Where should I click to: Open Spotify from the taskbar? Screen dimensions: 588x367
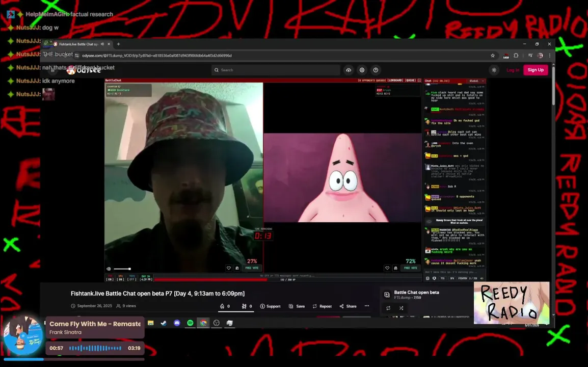190,323
